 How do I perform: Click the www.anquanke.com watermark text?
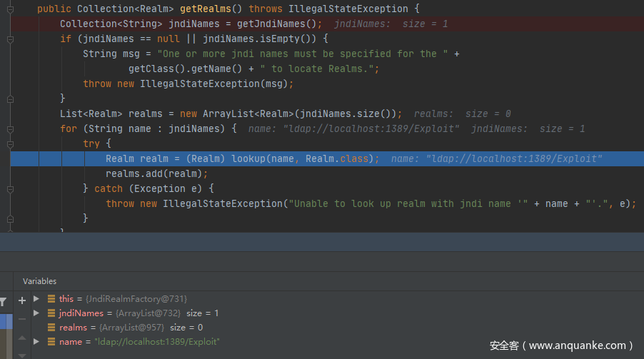(560, 345)
